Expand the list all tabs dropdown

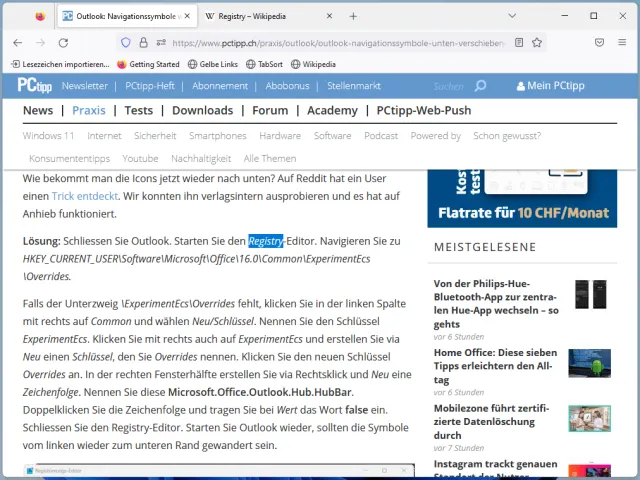tap(512, 16)
